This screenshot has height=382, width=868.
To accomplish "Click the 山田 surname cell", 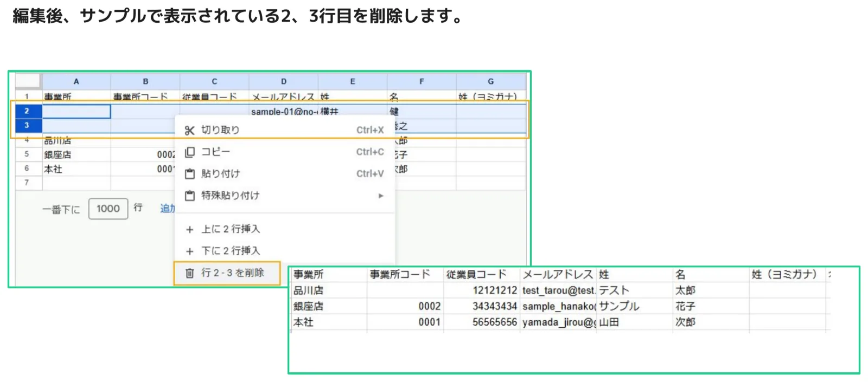I will (635, 322).
